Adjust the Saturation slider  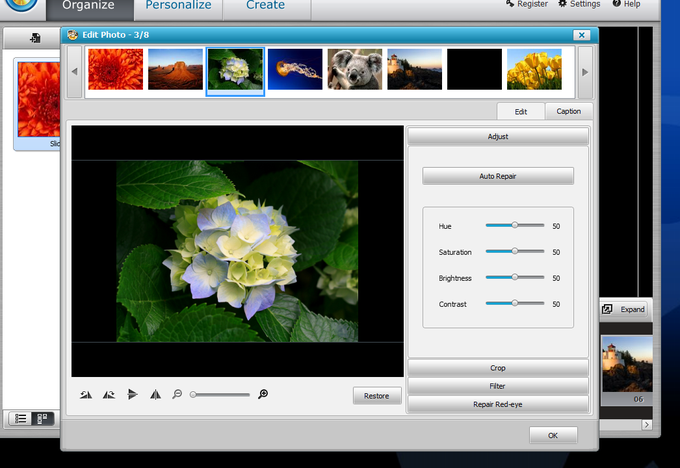click(515, 251)
